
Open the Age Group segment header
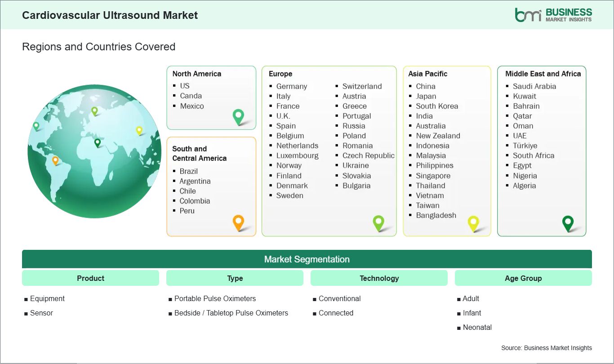(523, 278)
